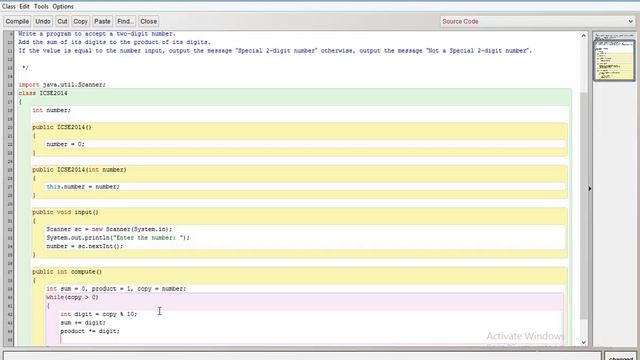Click the line "import java.util.Scanner;"
This screenshot has width=640, height=360.
(x=62, y=84)
